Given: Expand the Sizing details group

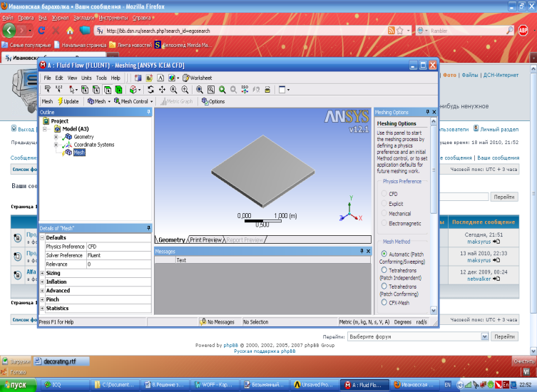Looking at the screenshot, I should [x=42, y=273].
